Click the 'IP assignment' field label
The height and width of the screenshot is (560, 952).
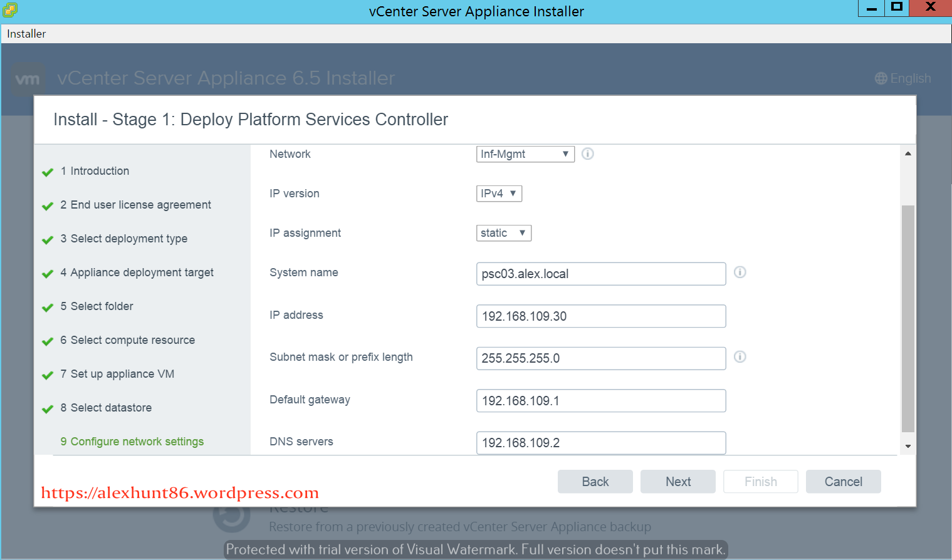point(305,233)
